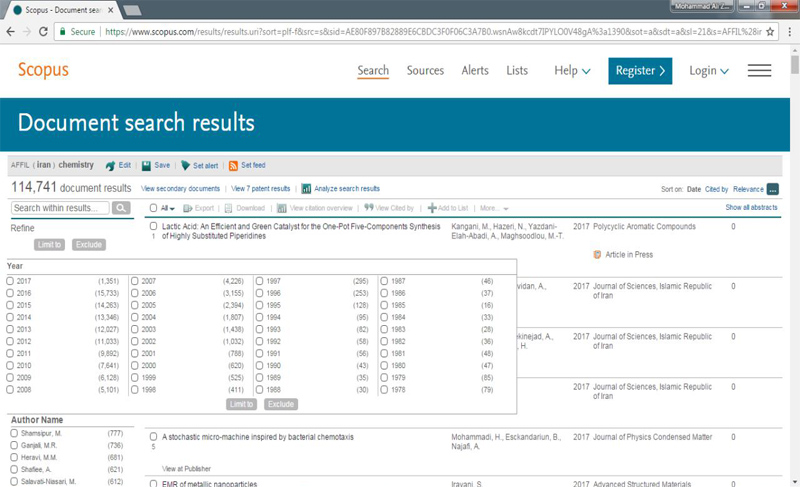Click the View Cited by quote icon
This screenshot has width=800, height=487.
[x=368, y=207]
